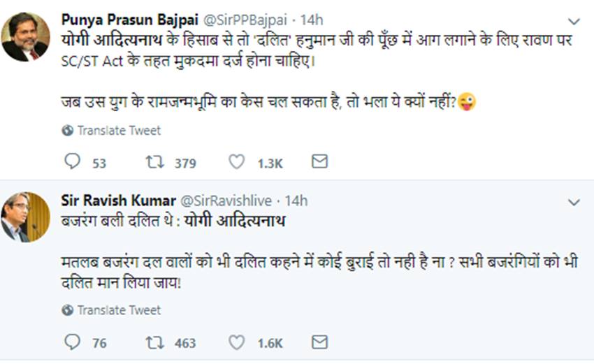594x364 pixels.
Task: View Sir Ravish Kumar's profile picture
Action: click(x=25, y=217)
